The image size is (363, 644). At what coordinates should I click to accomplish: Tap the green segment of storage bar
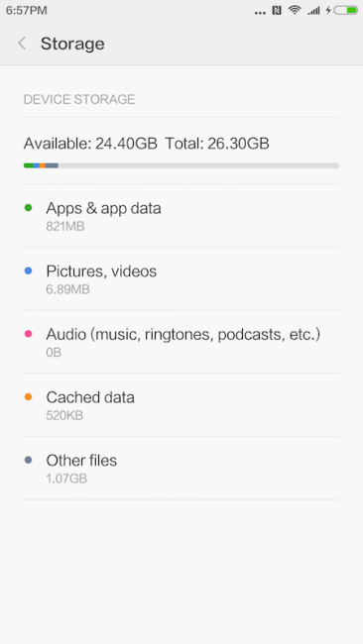[29, 165]
